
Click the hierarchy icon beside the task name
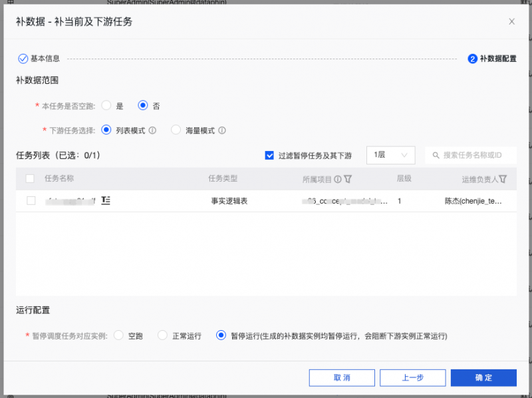[106, 200]
